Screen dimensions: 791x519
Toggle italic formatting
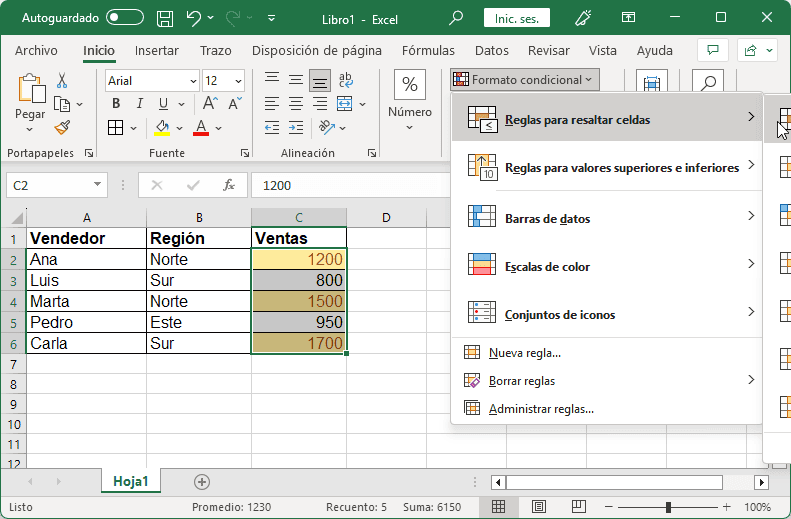(139, 103)
